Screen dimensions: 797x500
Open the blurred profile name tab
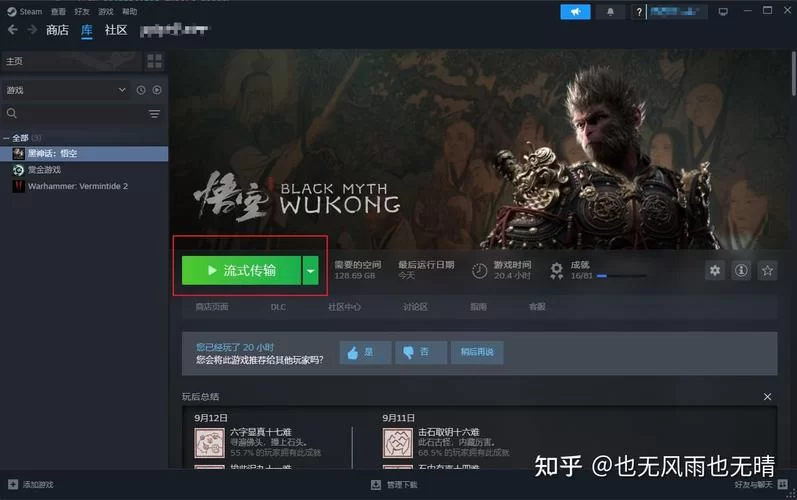(x=174, y=30)
